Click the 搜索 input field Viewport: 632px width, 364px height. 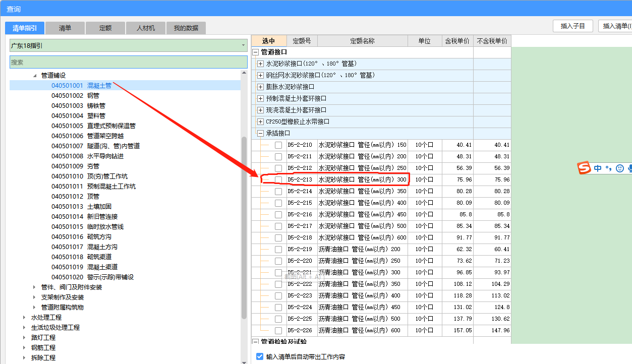coord(129,63)
